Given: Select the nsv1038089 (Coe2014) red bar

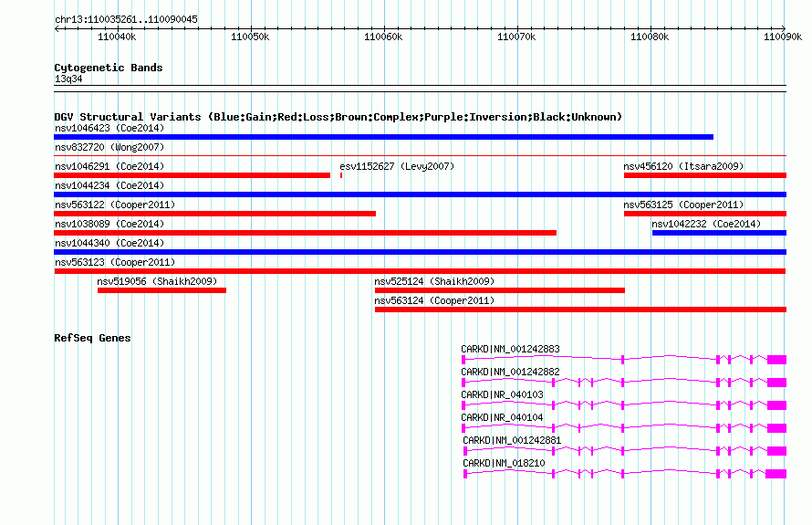Looking at the screenshot, I should click(305, 233).
